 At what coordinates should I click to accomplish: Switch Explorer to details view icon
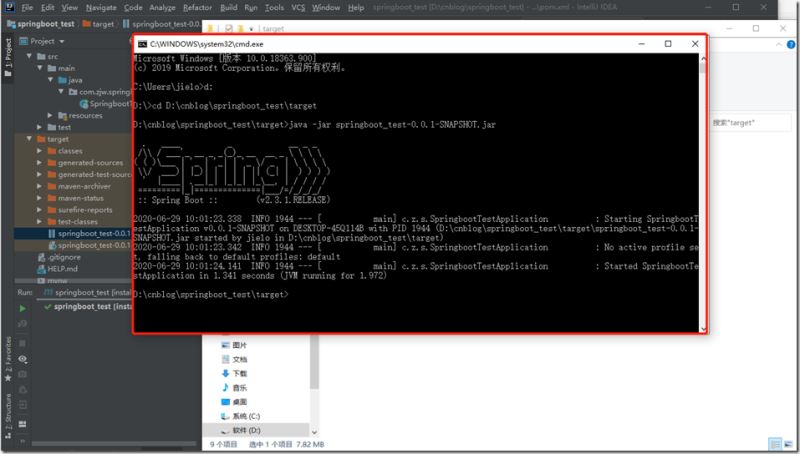pos(774,444)
